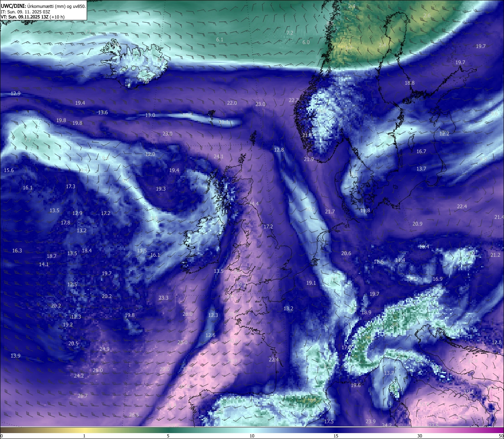Select the 12.5 value label

point(72,285)
